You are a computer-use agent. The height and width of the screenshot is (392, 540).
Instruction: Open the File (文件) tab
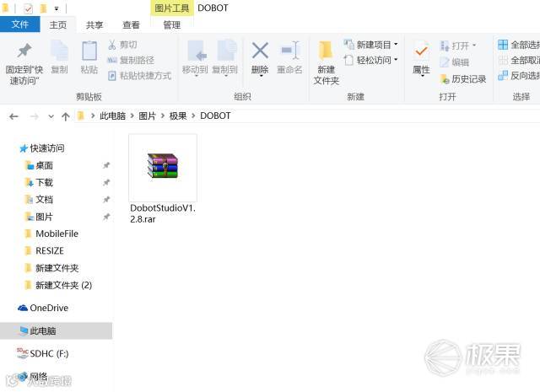tap(20, 24)
